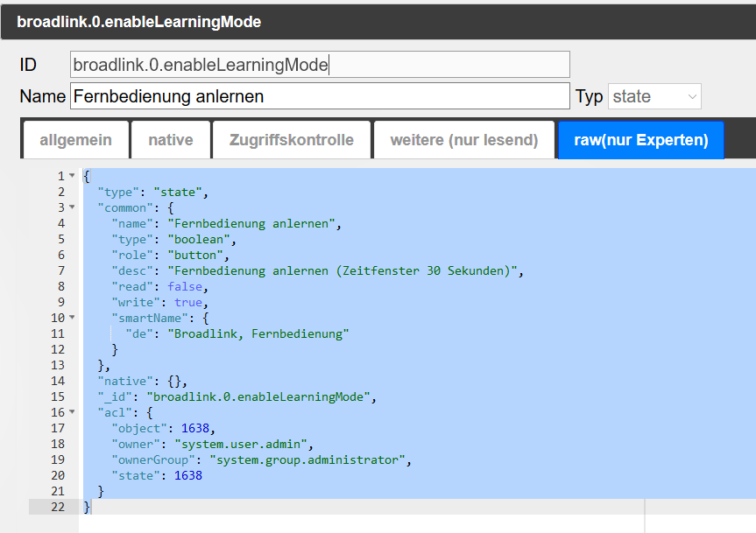The image size is (756, 533).
Task: Click the "_id" value broadlink.0.enableLearningMode in the editor
Action: coord(258,396)
